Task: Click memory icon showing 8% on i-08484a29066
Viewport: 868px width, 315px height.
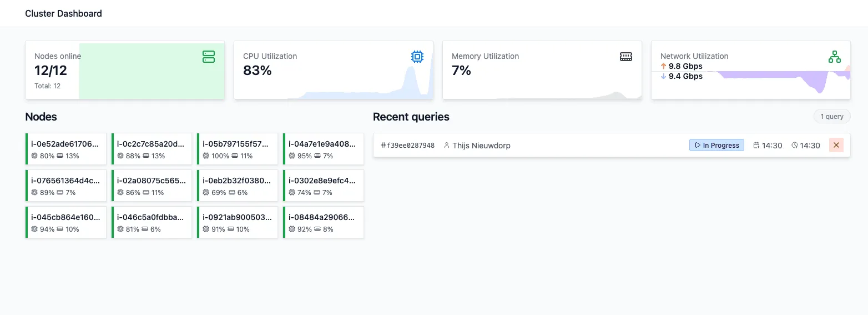Action: tap(317, 229)
